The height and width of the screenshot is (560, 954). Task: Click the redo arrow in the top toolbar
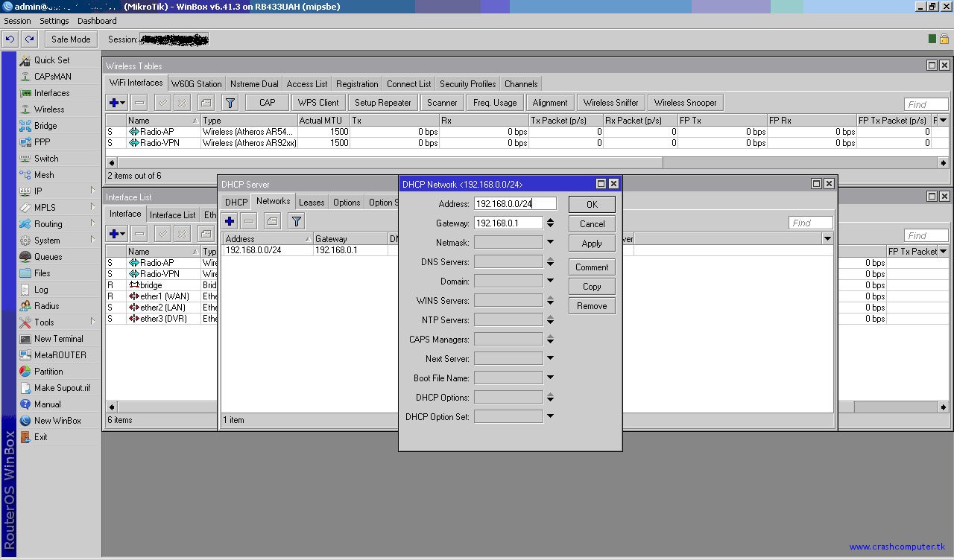[x=29, y=39]
